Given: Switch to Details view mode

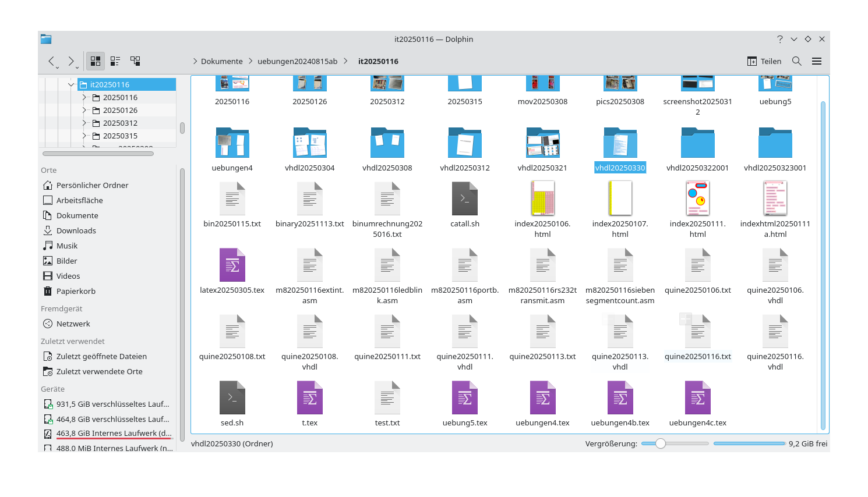Looking at the screenshot, I should point(135,61).
